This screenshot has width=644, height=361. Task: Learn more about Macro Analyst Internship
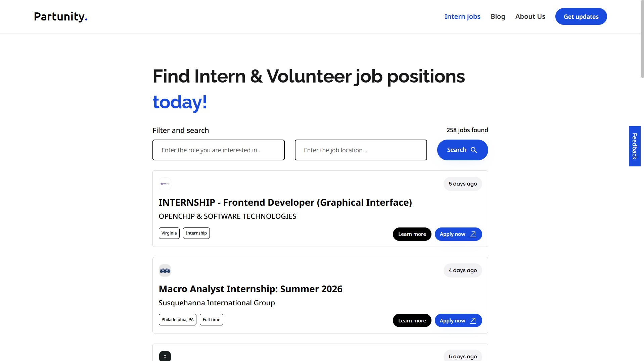click(412, 321)
